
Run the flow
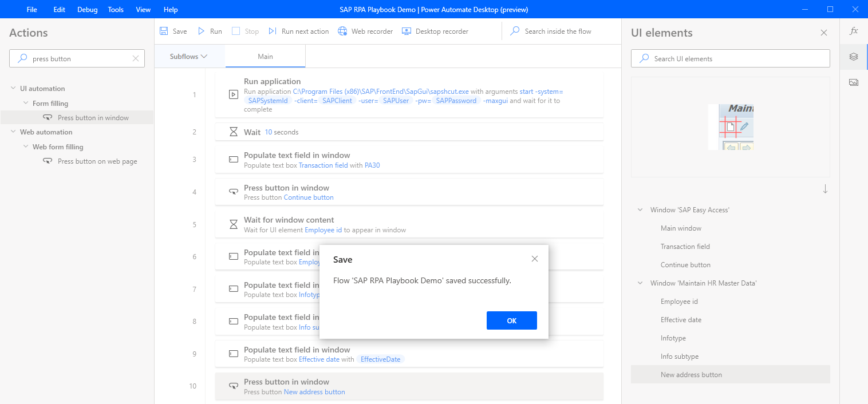pos(210,31)
